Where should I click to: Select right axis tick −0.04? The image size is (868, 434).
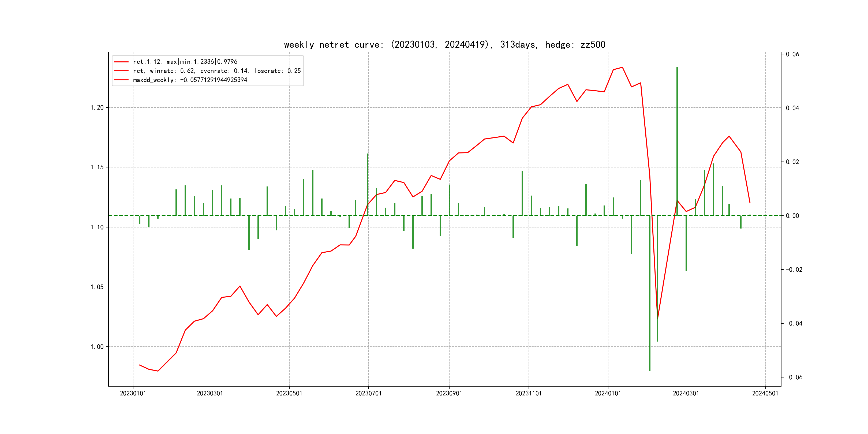(794, 323)
